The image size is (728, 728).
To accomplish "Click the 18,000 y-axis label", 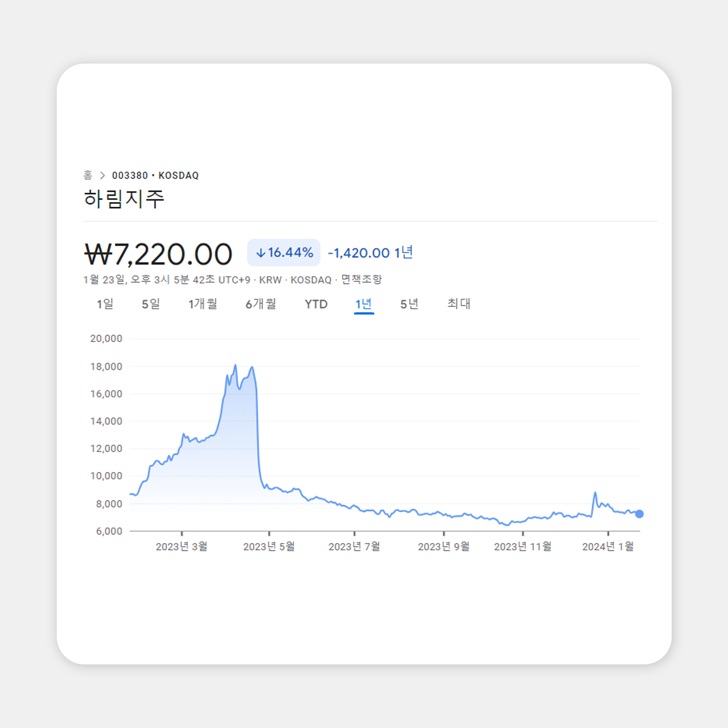I will coord(106,366).
